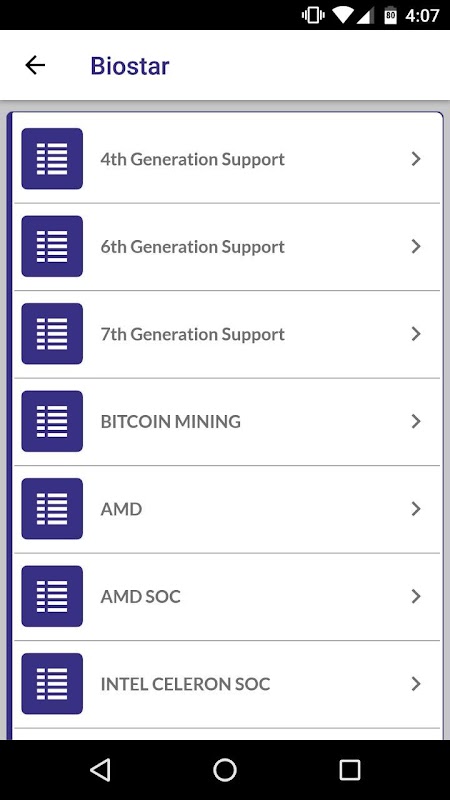The height and width of the screenshot is (800, 450).
Task: Tap the Android Recents square button
Action: pyautogui.click(x=349, y=770)
